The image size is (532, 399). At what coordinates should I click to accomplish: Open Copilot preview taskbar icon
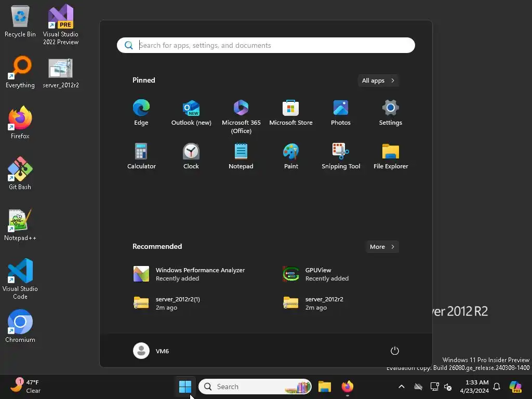point(515,387)
